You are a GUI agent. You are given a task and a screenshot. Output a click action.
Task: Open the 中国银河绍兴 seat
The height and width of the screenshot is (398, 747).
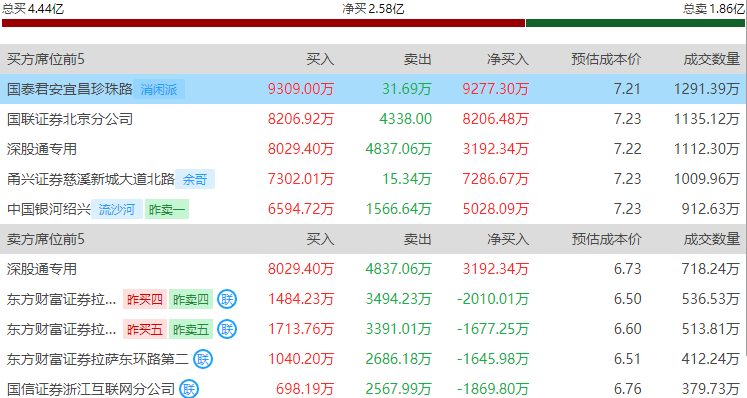click(x=49, y=209)
